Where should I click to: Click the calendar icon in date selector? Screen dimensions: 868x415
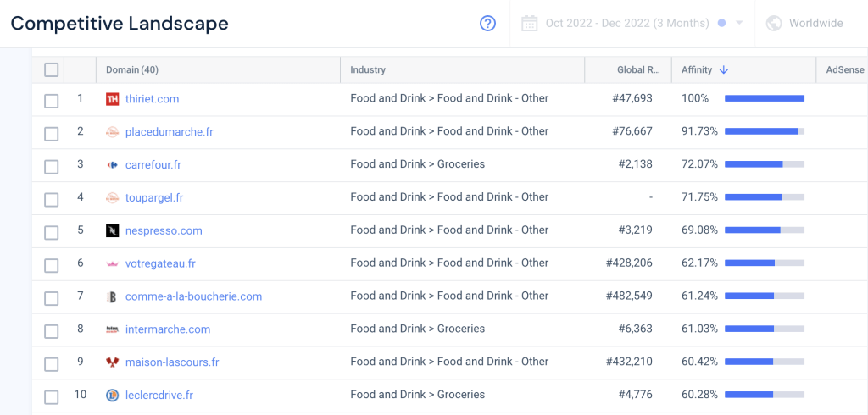(x=530, y=24)
